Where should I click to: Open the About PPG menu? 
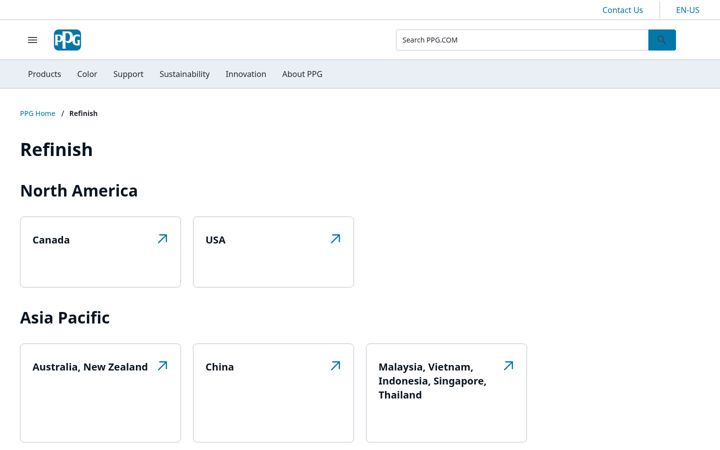click(x=302, y=74)
